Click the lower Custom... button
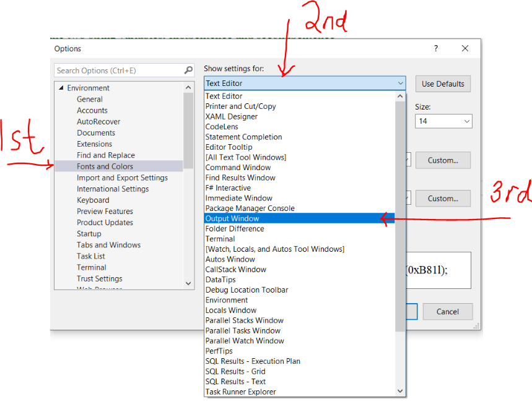This screenshot has width=532, height=412. tap(443, 199)
